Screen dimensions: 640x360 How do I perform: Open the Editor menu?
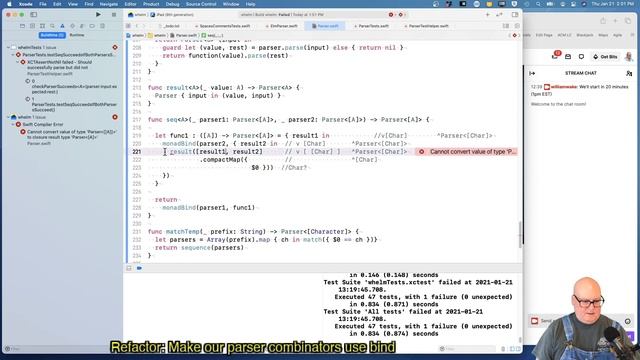pyautogui.click(x=130, y=4)
